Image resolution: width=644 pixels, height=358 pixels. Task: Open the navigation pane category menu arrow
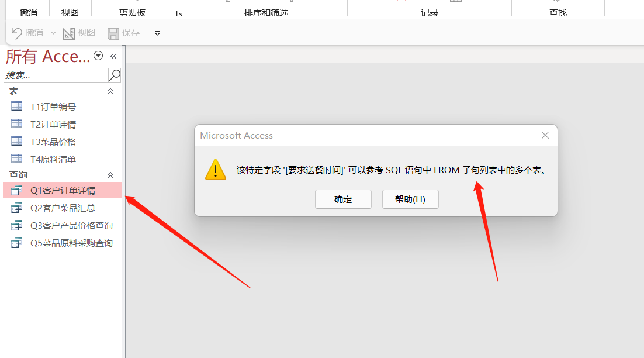(x=98, y=56)
